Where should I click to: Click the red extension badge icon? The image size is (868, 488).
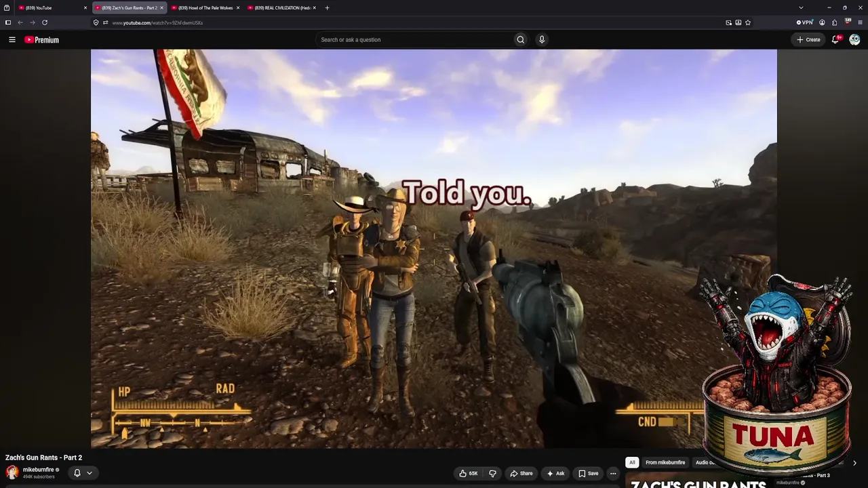click(848, 22)
